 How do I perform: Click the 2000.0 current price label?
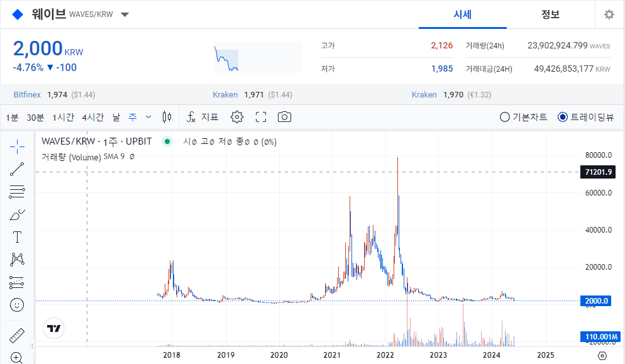[x=596, y=301]
